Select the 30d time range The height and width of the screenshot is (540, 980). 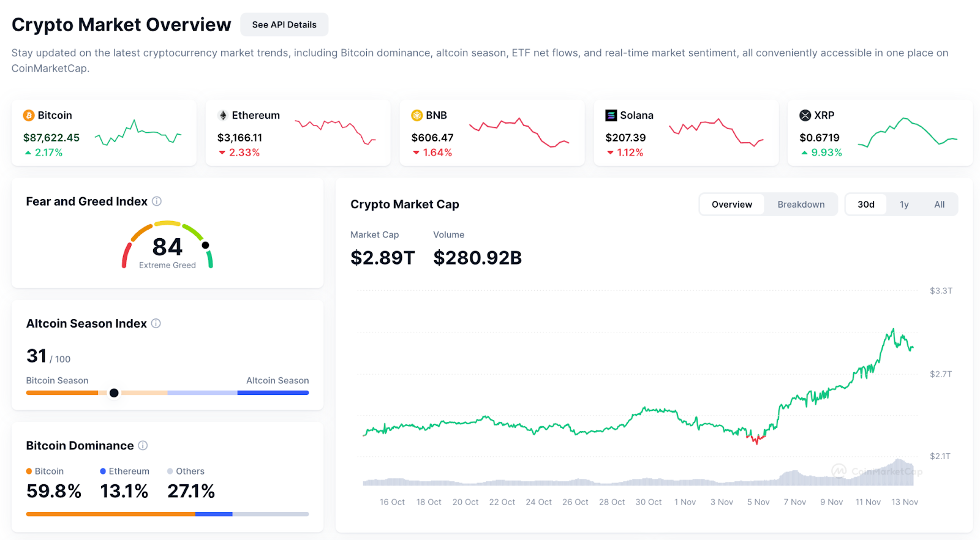[x=866, y=204]
